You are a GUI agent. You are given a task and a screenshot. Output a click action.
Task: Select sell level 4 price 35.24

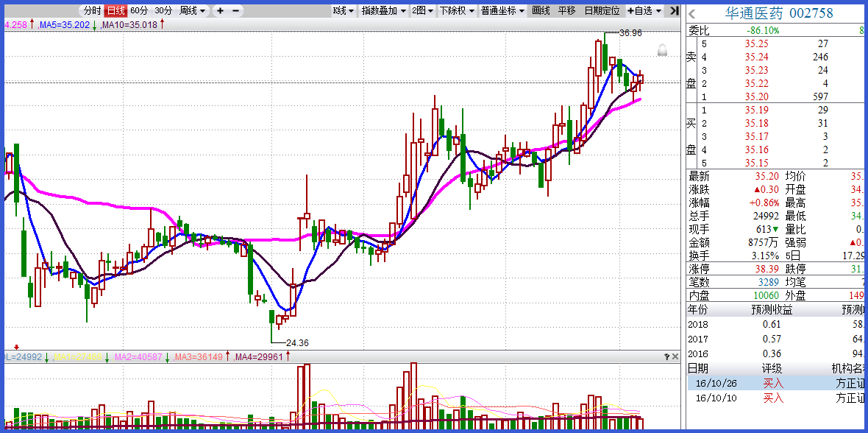(756, 57)
